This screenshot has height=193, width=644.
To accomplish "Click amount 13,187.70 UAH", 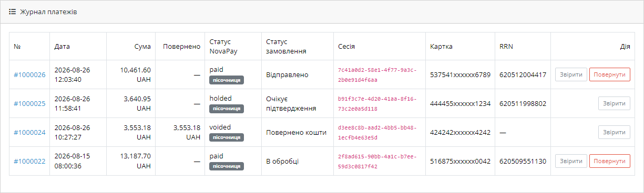I will 136,161.
